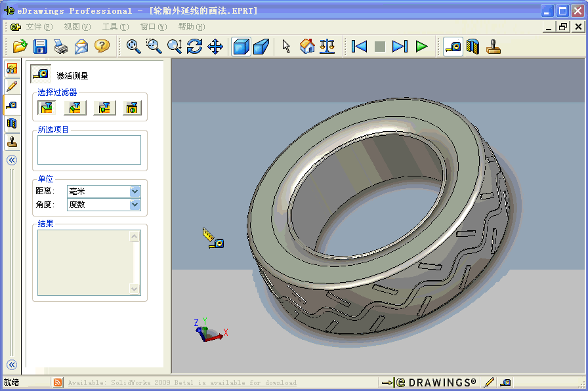The height and width of the screenshot is (391, 588).
Task: Stop the animation playback
Action: 380,47
